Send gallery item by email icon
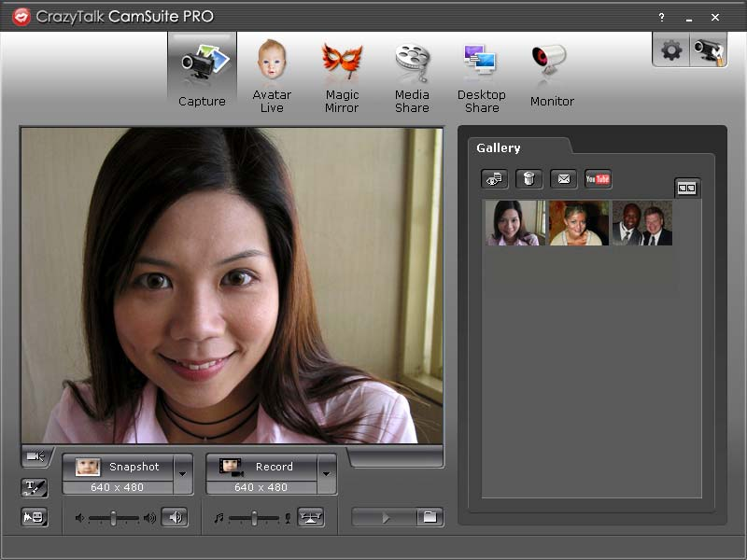 564,179
